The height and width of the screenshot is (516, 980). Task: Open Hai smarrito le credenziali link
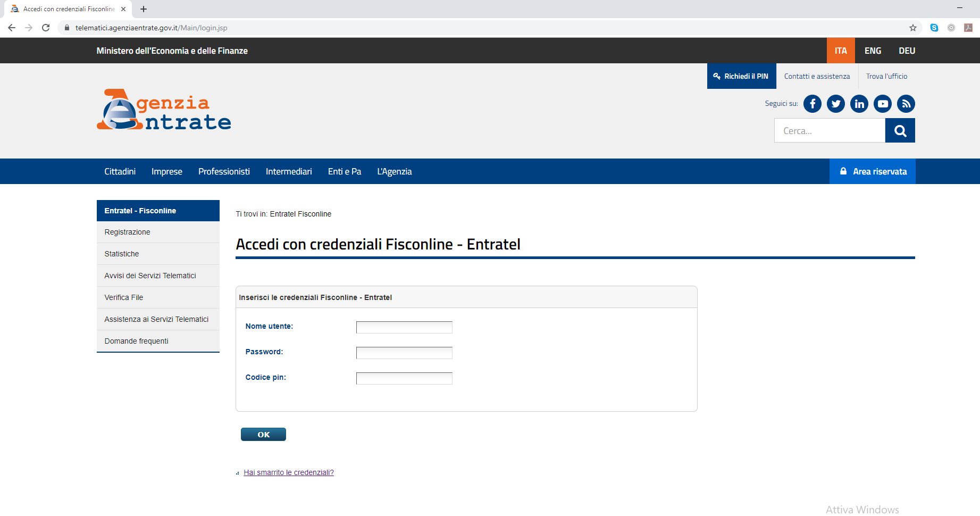[289, 472]
